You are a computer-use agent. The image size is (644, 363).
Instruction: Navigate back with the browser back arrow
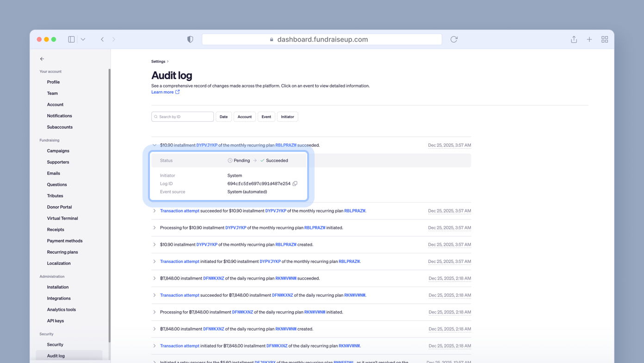(102, 39)
